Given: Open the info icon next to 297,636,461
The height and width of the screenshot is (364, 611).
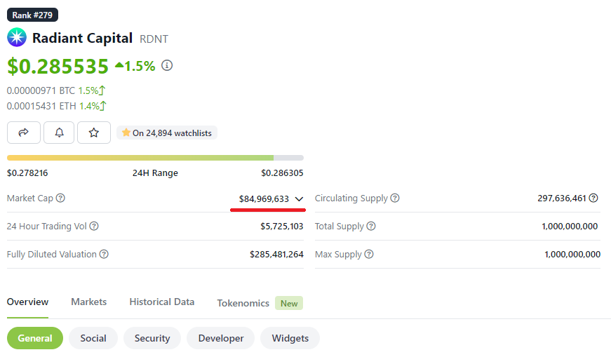Looking at the screenshot, I should 593,198.
